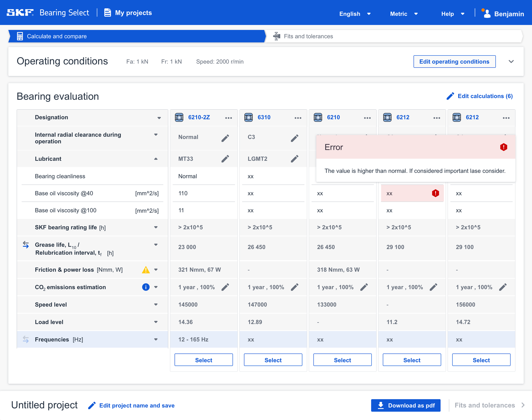Switch to the Fits and tolerances tab
The width and height of the screenshot is (532, 420).
click(x=308, y=36)
